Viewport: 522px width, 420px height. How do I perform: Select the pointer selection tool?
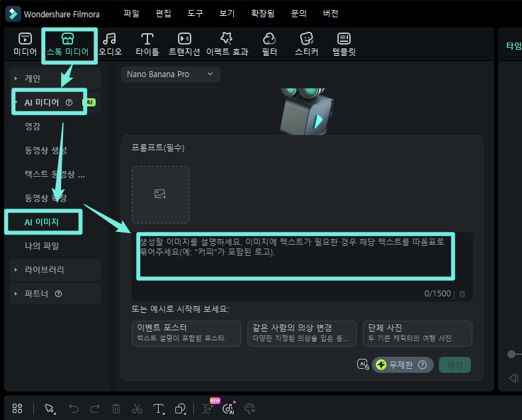coord(50,409)
